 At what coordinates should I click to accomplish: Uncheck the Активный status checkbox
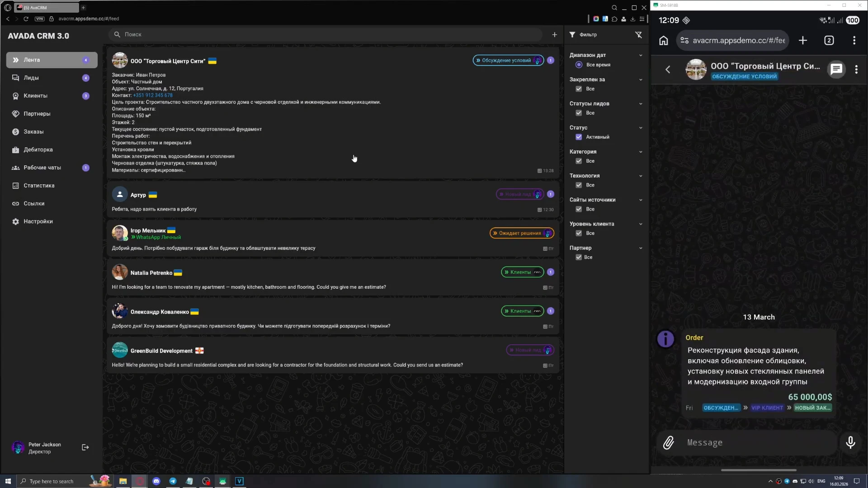[x=579, y=137]
